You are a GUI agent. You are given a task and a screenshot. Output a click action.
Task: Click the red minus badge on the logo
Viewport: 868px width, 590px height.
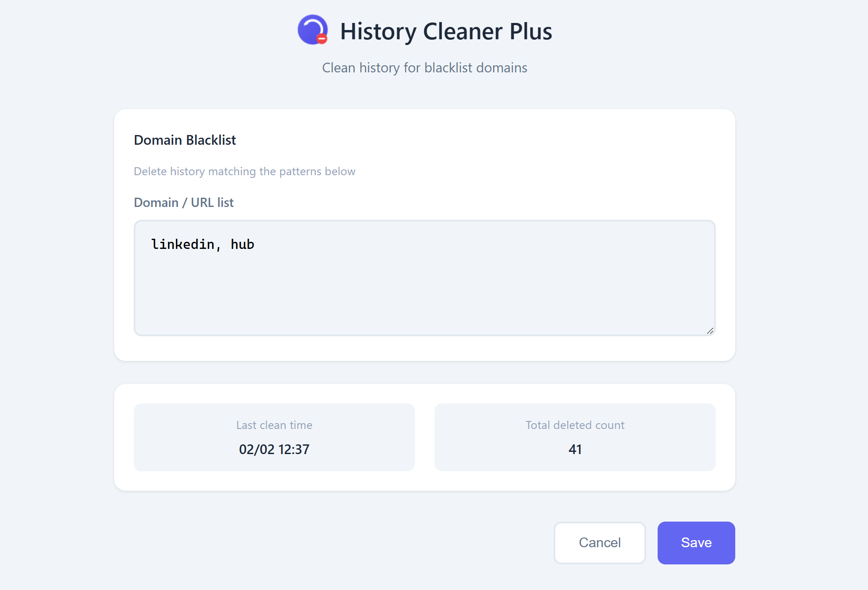(322, 39)
